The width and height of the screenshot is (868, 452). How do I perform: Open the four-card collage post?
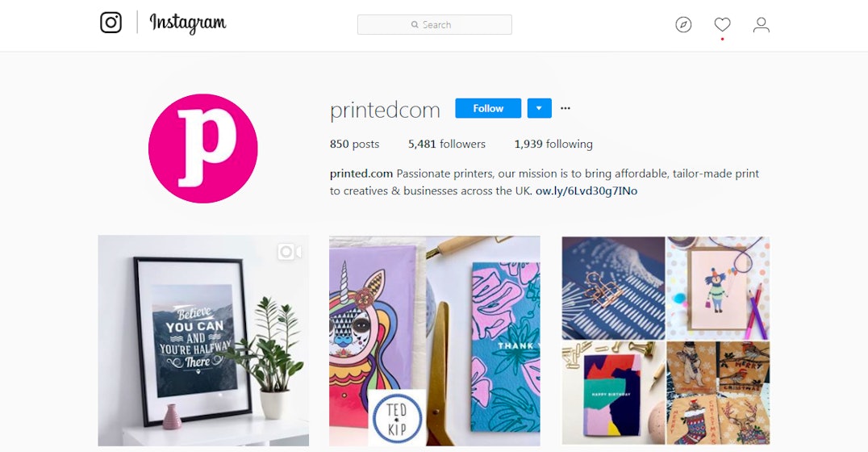pyautogui.click(x=666, y=341)
